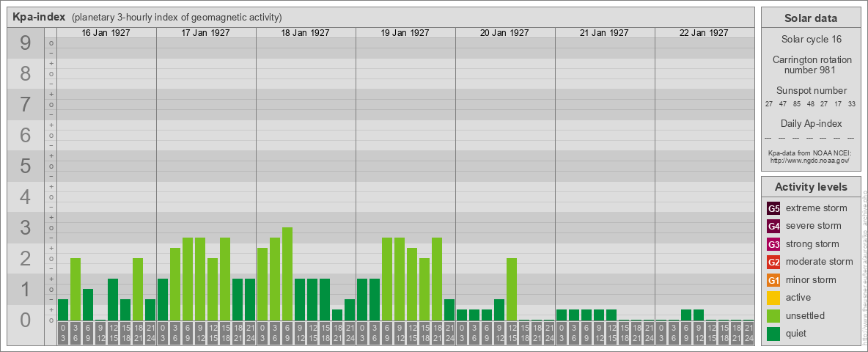Viewport: 868px width, 352px height.
Task: Click the 'strong storm' legend label
Action: [x=812, y=244]
